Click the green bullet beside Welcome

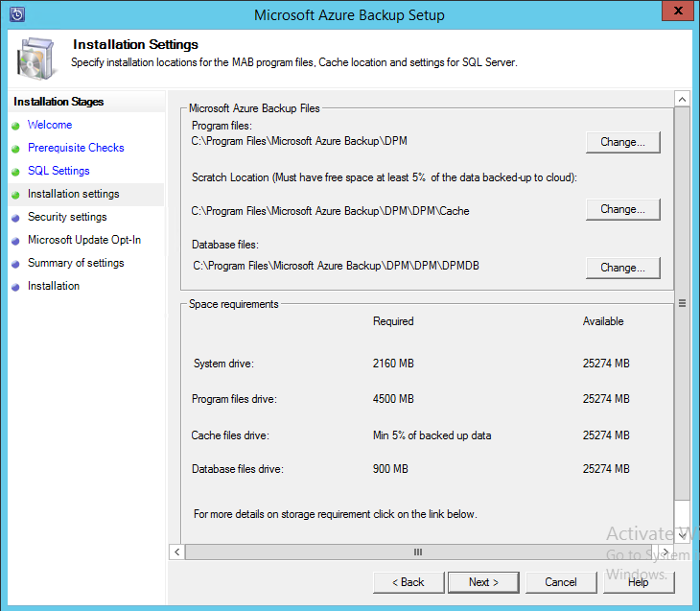point(15,126)
